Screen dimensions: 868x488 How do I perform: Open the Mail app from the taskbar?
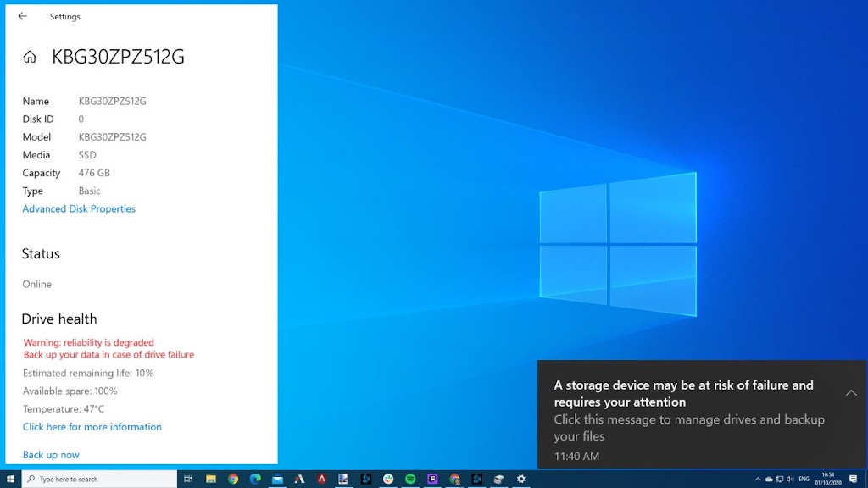278,479
